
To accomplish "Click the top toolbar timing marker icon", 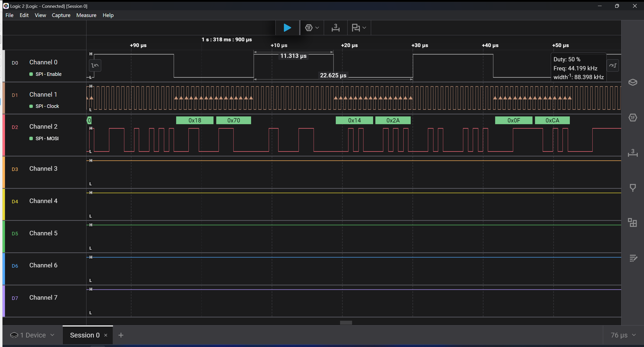I will (x=335, y=28).
